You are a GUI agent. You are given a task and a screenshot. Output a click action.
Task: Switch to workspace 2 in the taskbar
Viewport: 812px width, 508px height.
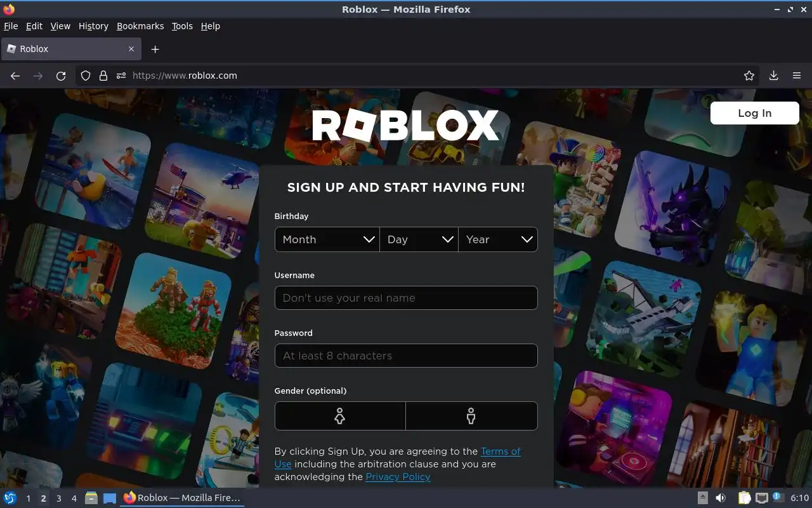tap(43, 498)
